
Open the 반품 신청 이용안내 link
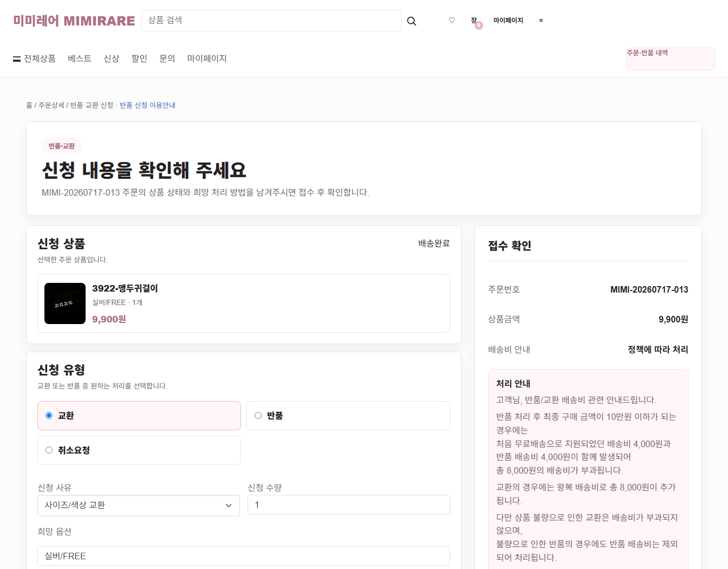tap(147, 105)
